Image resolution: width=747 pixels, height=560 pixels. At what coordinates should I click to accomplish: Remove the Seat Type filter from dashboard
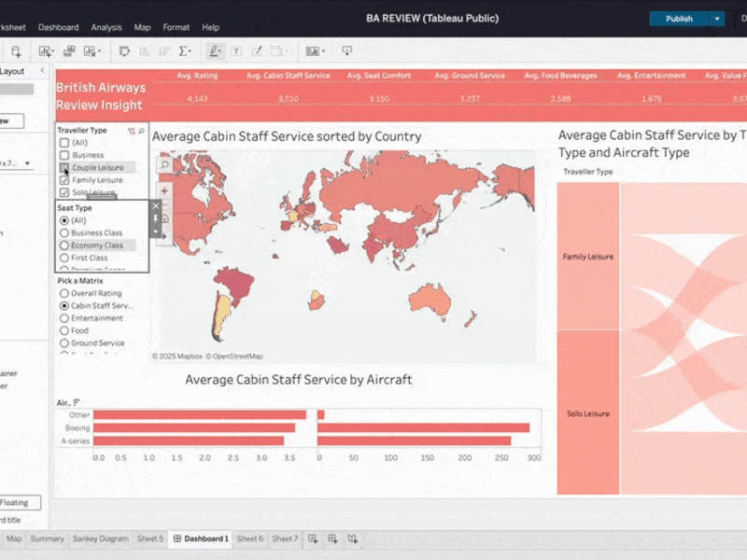click(x=156, y=206)
